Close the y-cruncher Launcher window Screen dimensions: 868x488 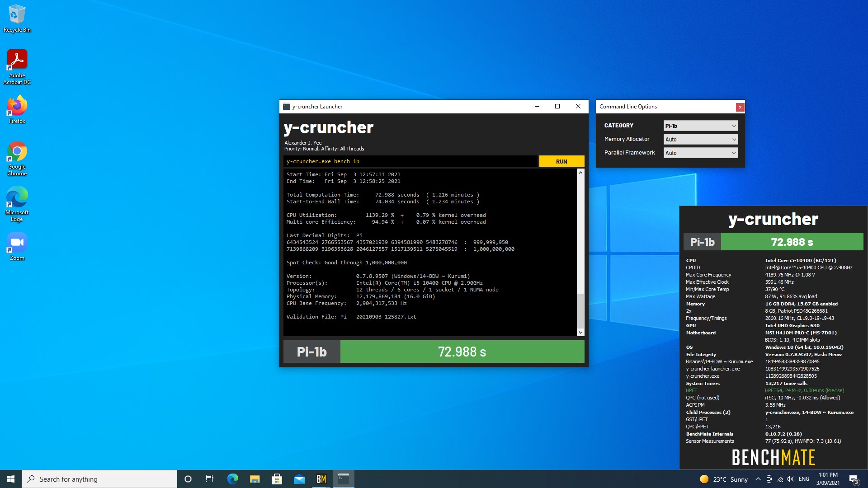point(578,107)
